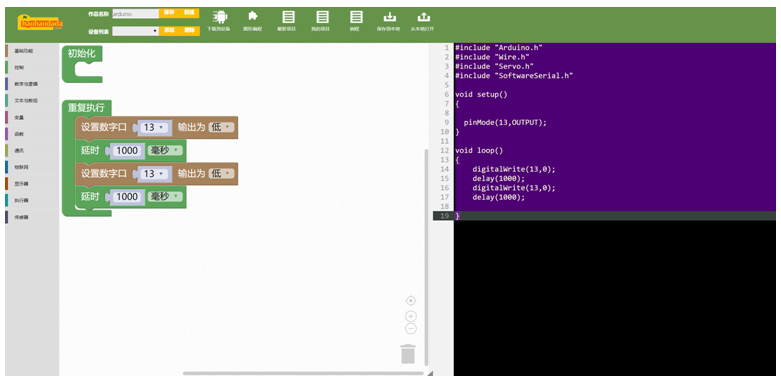Screen dimensions: 781x382
Task: Click the trash can icon
Action: pyautogui.click(x=408, y=354)
